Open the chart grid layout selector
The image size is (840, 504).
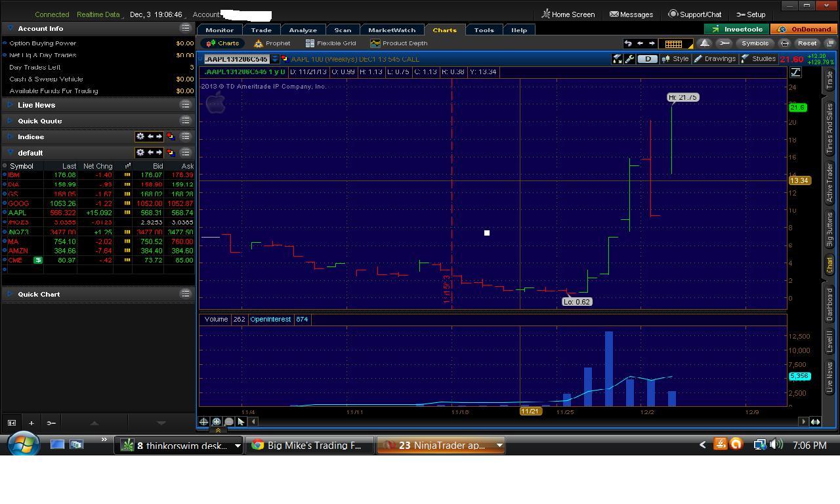675,43
